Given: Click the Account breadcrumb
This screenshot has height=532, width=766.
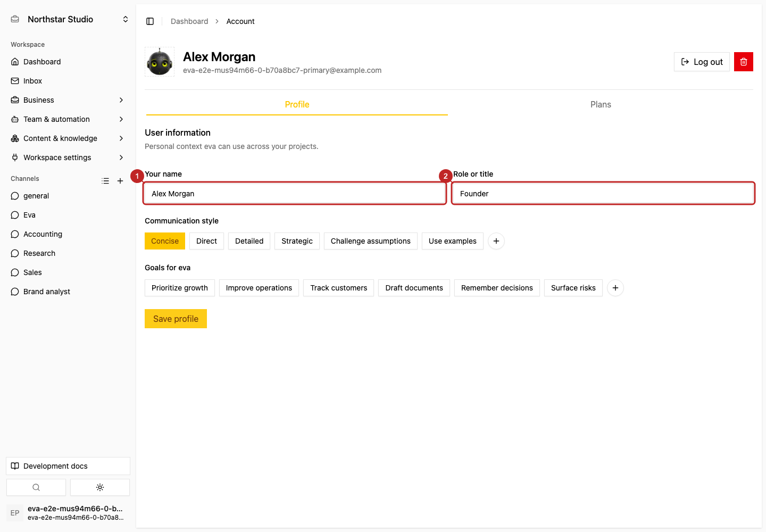Looking at the screenshot, I should tap(240, 21).
